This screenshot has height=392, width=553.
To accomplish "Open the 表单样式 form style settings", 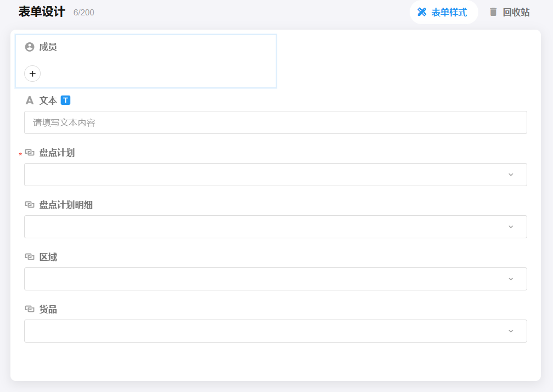I will (443, 12).
